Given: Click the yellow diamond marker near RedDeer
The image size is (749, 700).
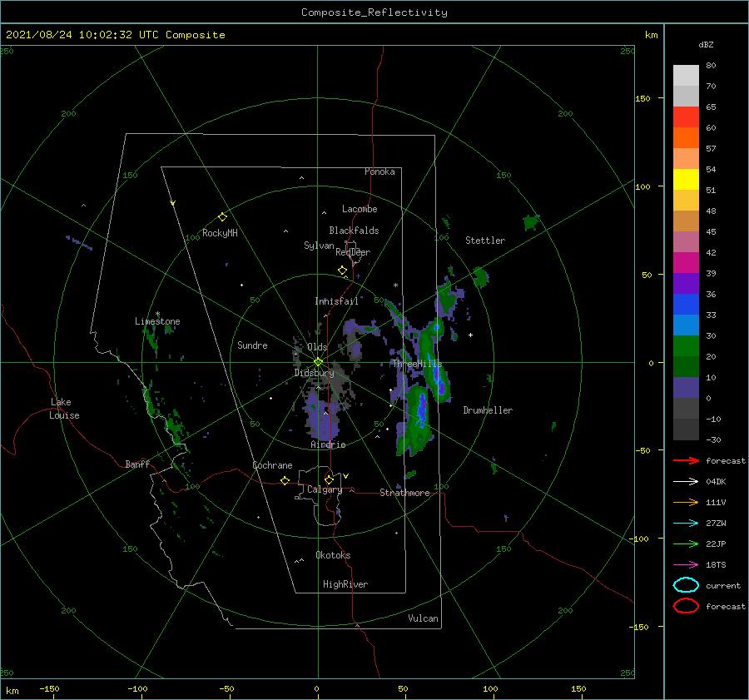Looking at the screenshot, I should [342, 271].
